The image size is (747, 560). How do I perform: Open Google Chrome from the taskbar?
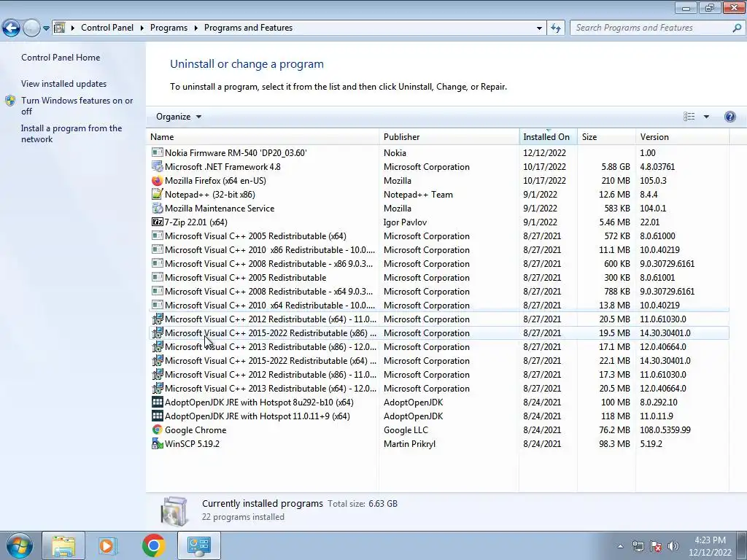153,545
